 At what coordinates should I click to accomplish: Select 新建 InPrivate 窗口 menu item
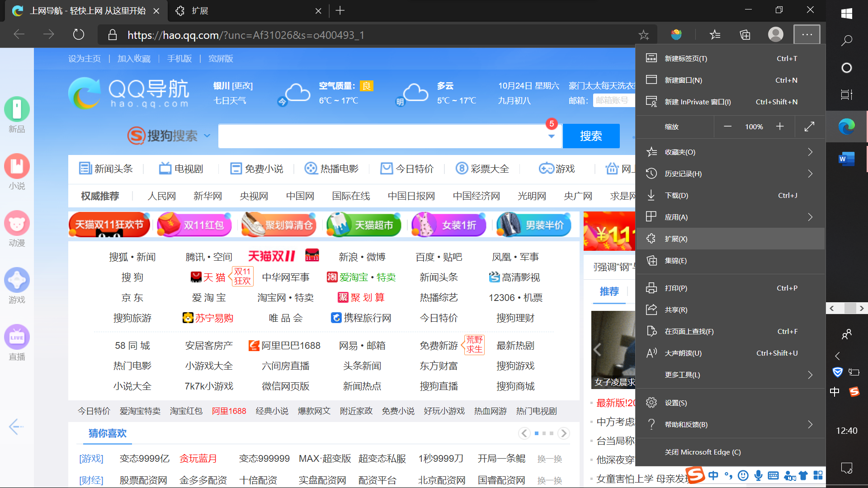(730, 102)
